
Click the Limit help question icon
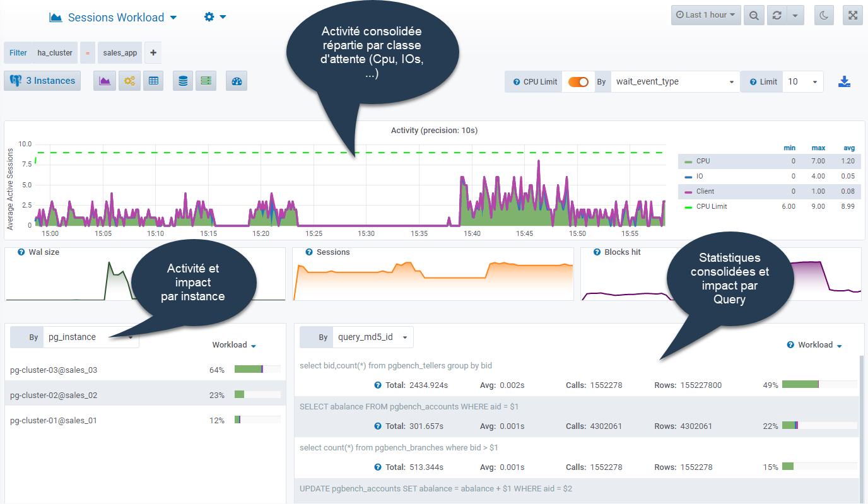tap(753, 82)
